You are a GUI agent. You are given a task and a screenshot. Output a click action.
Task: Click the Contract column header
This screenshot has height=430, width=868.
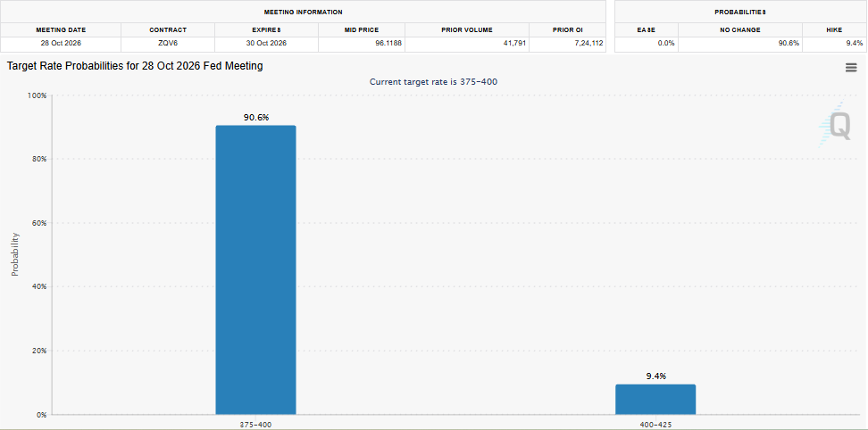pyautogui.click(x=168, y=29)
